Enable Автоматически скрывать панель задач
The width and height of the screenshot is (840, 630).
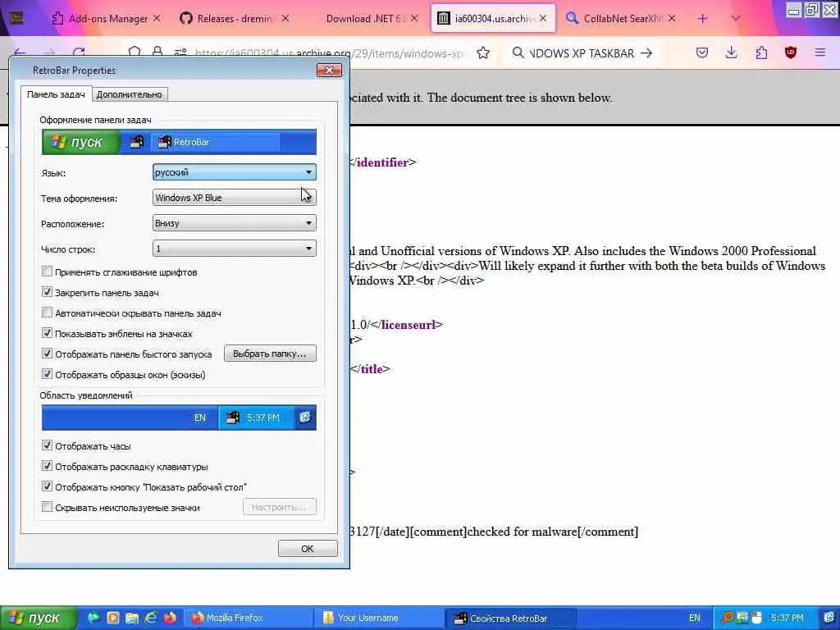point(47,313)
